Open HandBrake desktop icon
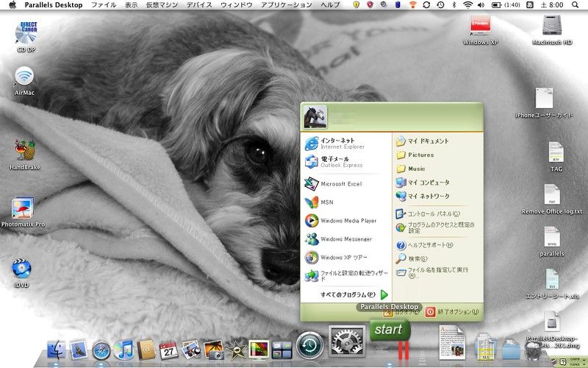The image size is (588, 368). click(25, 155)
